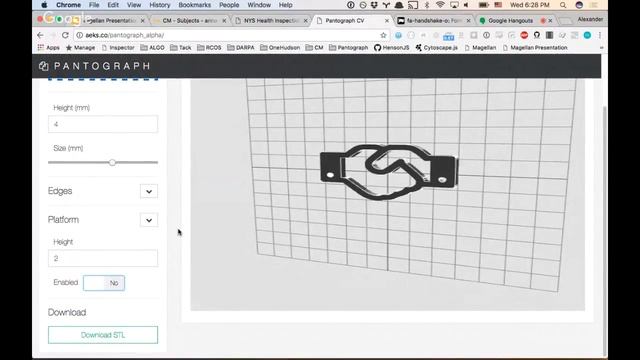Click the site info icon in address bar
640x360 pixels.
coord(80,35)
